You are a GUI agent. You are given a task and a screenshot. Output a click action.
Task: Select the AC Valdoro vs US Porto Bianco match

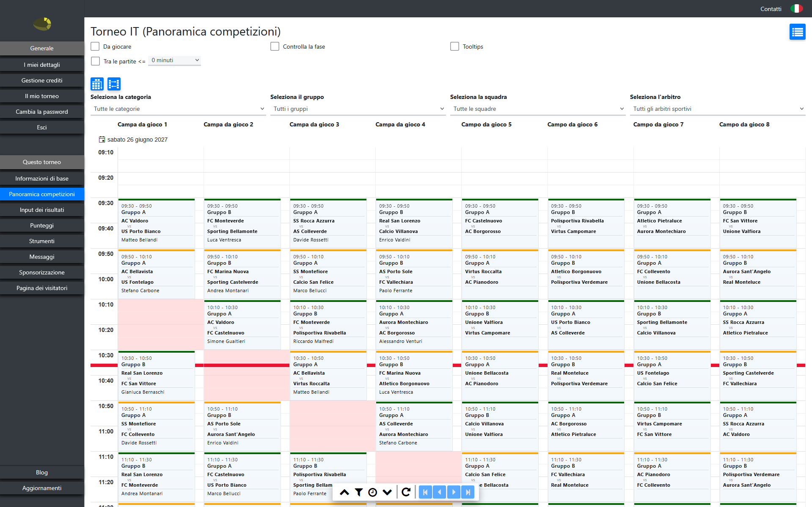pos(157,224)
